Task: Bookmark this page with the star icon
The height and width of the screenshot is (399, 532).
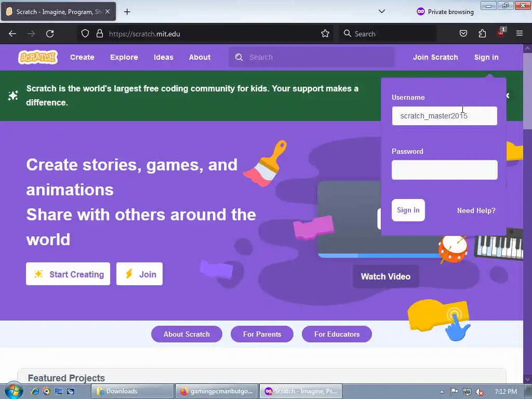Action: (325, 34)
